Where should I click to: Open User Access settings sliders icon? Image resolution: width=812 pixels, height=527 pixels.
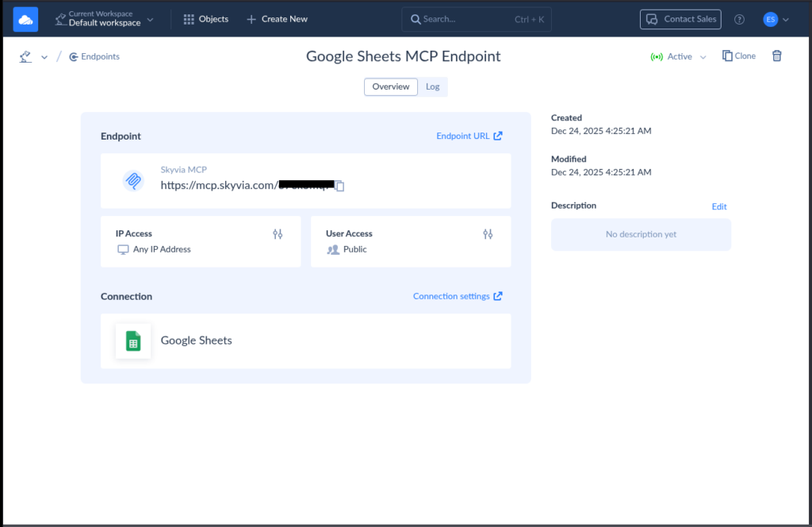(x=488, y=234)
